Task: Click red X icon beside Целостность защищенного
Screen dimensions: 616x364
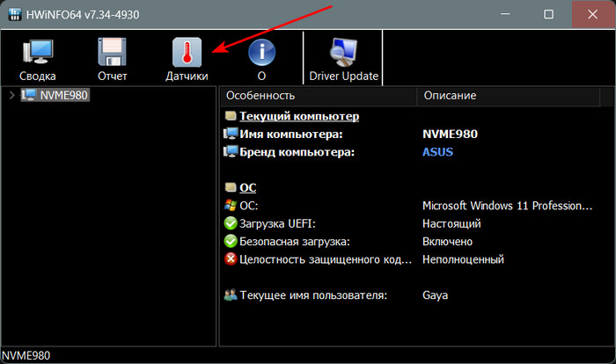Action: point(231,258)
